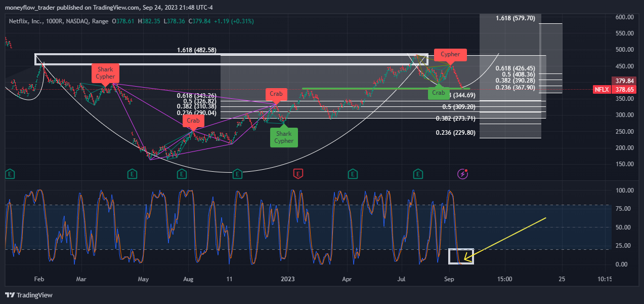644x304 pixels.
Task: Open the TradingView logo at bottom left
Action: tap(28, 295)
